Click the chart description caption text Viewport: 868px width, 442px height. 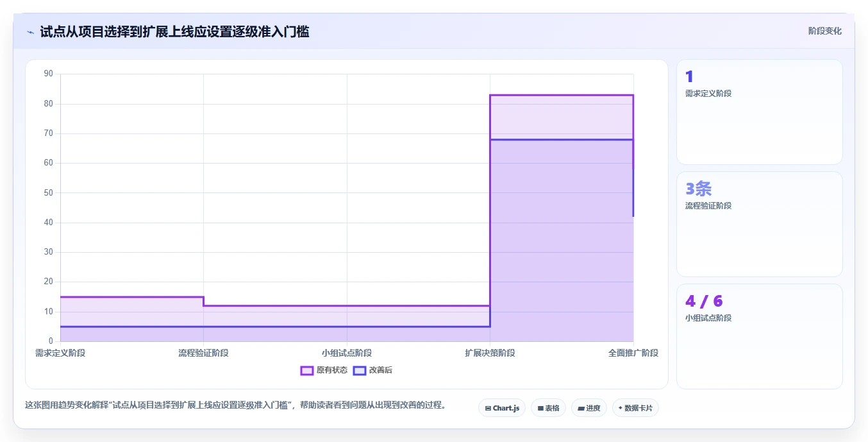(x=235, y=405)
